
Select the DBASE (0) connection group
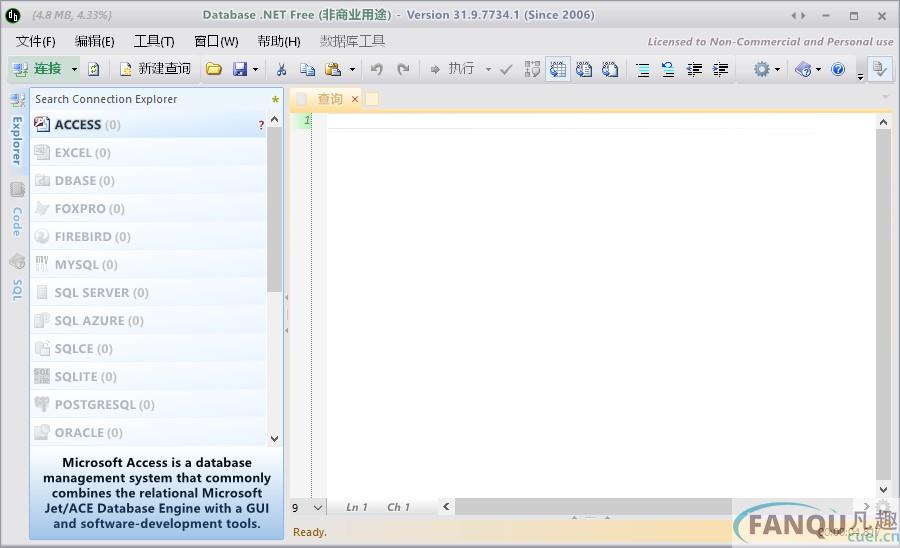149,181
